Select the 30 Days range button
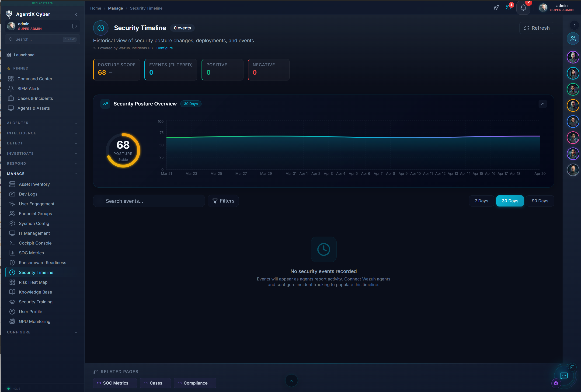 pyautogui.click(x=510, y=201)
